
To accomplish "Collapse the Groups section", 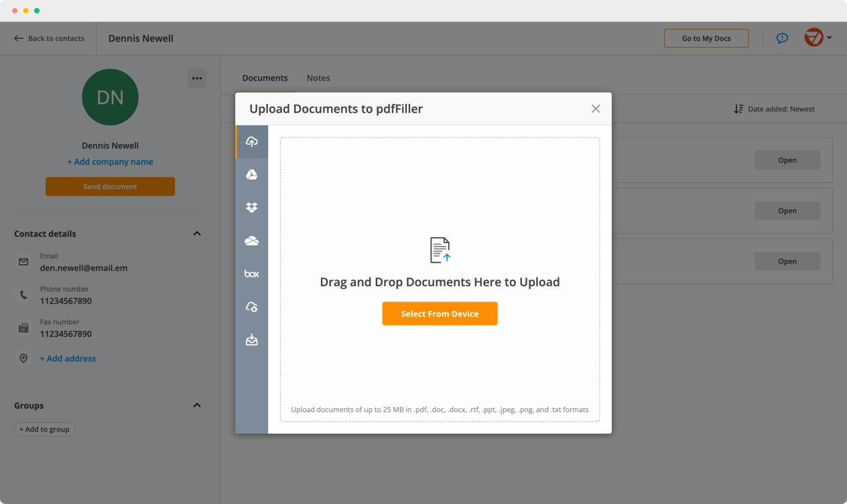I will [197, 405].
